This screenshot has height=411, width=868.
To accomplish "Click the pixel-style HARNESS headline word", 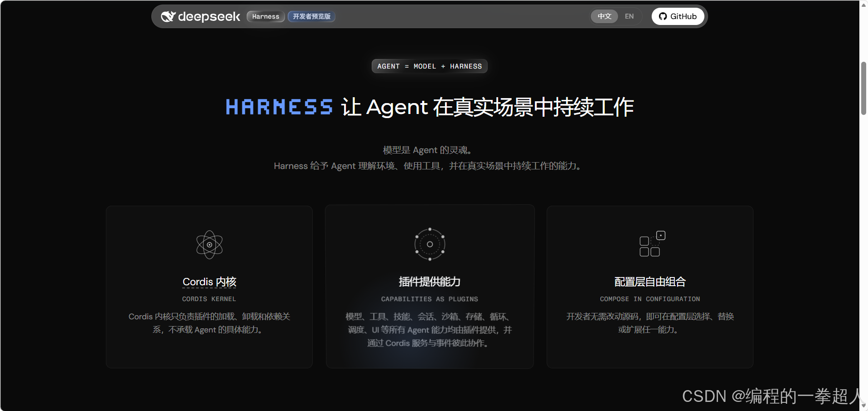I will (x=279, y=107).
